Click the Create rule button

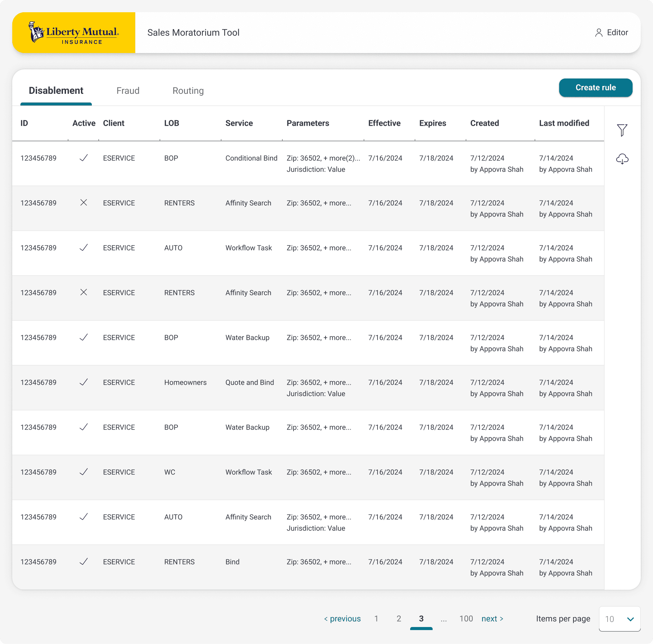click(x=596, y=88)
